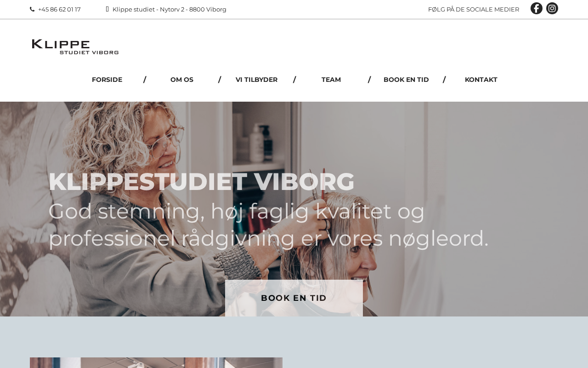Choose Book en tid in the navigation bar
Screen dimensions: 588x368
406,80
